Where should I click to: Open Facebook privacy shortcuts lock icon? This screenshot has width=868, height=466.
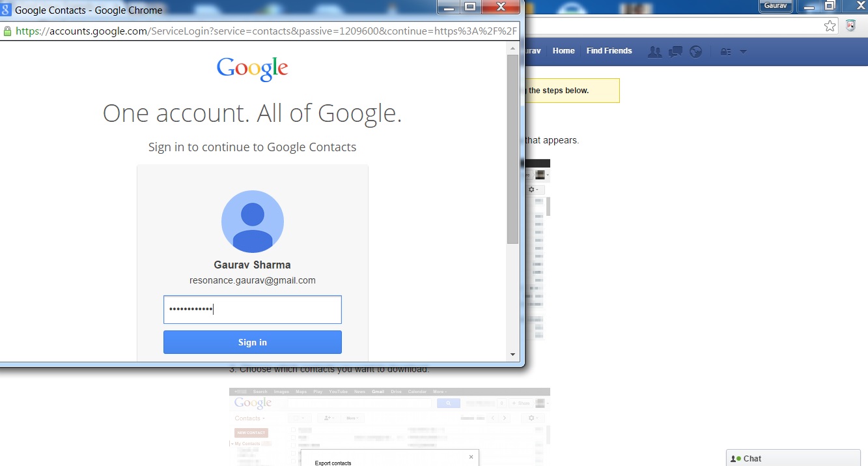726,51
